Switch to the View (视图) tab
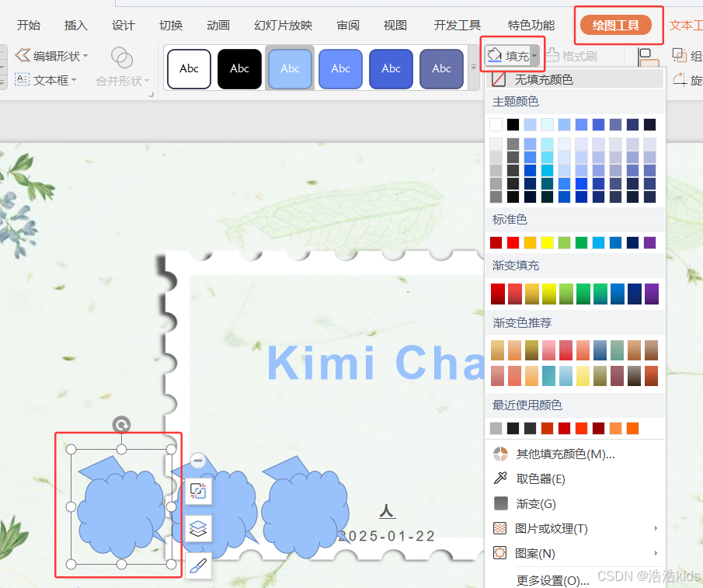 (395, 25)
